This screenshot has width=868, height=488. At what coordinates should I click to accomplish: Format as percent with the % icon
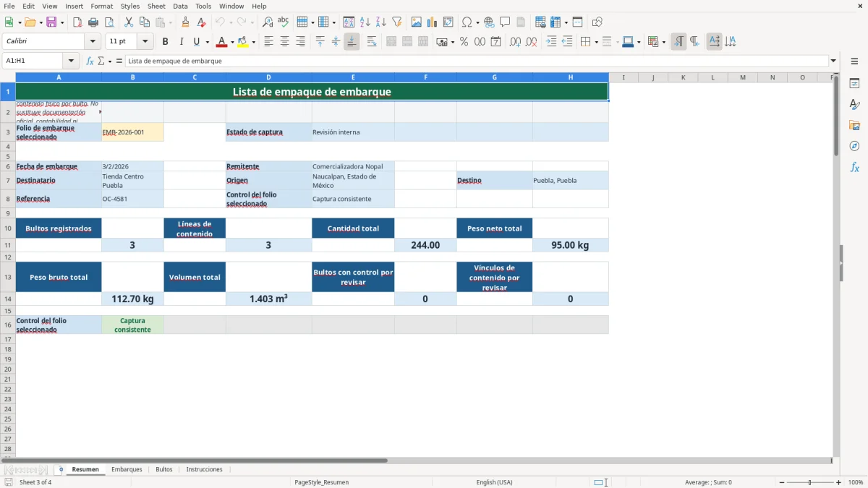[x=464, y=42]
